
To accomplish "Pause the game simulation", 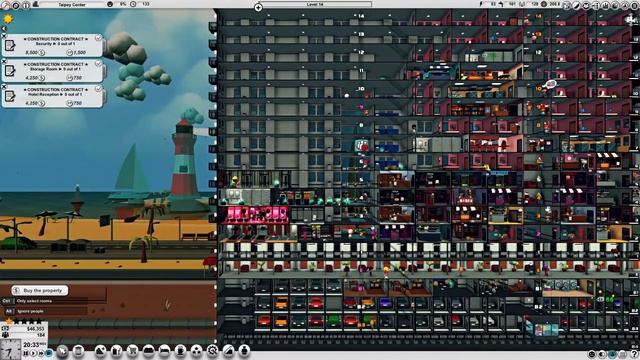I will (26, 353).
